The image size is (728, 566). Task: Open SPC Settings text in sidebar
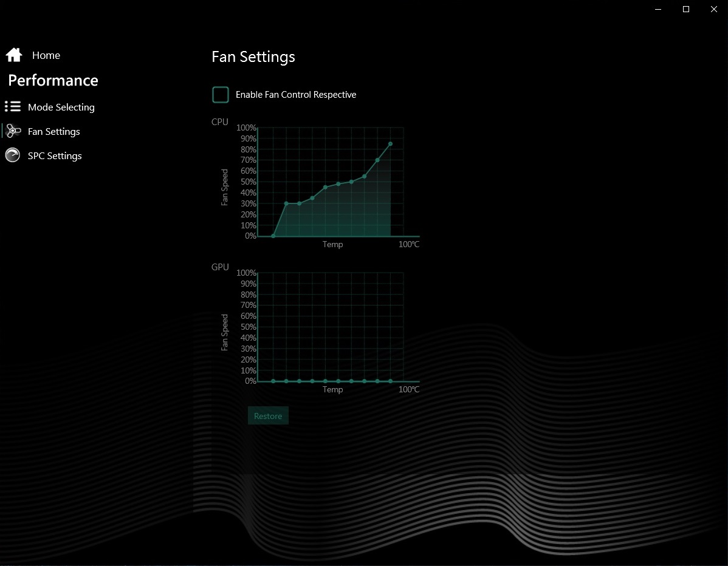point(55,155)
